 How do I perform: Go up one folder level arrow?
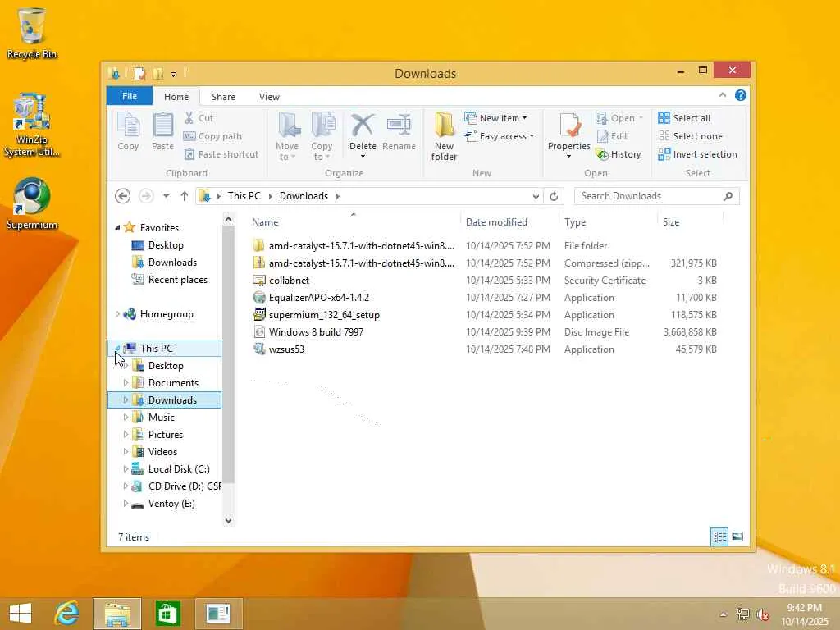point(185,196)
